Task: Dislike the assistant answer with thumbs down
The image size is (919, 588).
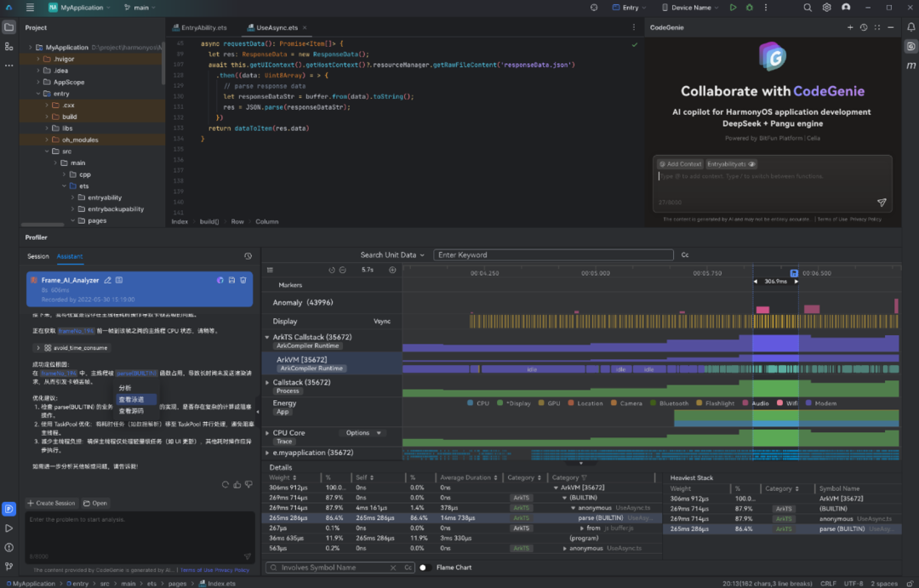Action: click(248, 484)
